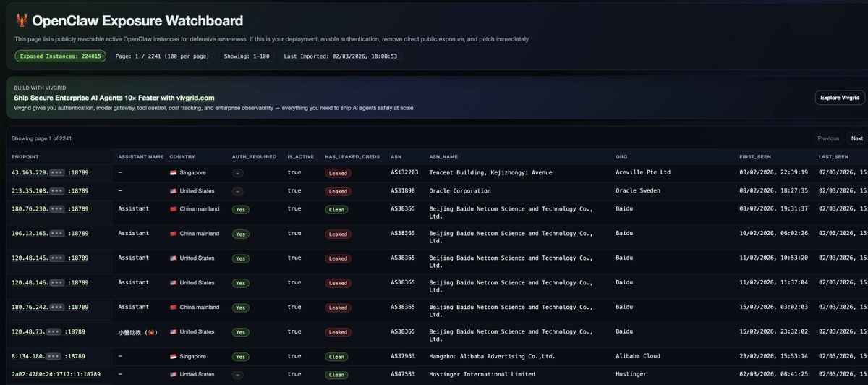
Task: Click Singapore flag in 43.163.229 row
Action: click(174, 173)
